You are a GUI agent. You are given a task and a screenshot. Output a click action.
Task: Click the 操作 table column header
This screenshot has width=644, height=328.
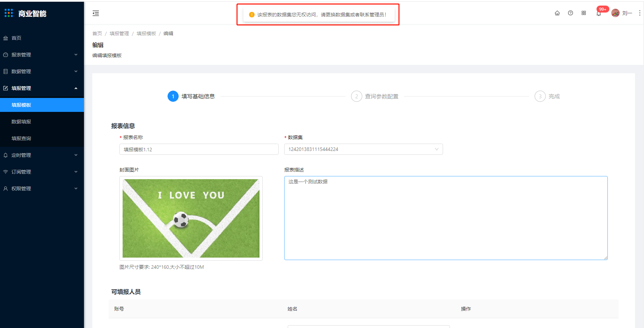466,309
